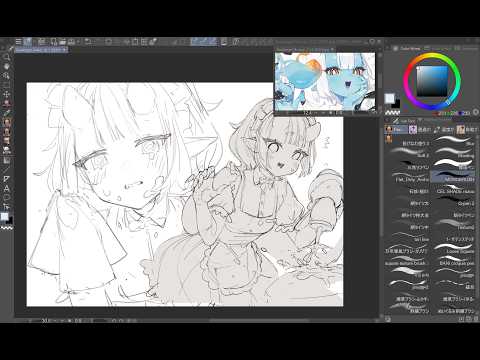Select the SK66 croquis pen brush

(x=454, y=261)
